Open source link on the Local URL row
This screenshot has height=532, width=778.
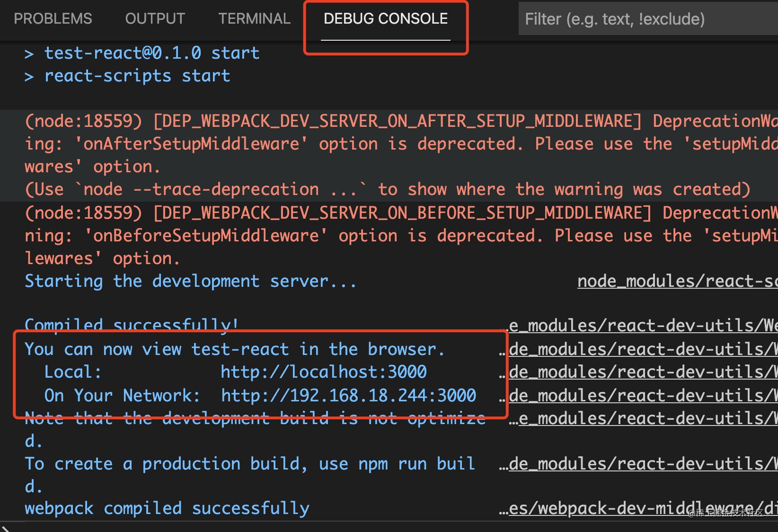[x=643, y=372]
